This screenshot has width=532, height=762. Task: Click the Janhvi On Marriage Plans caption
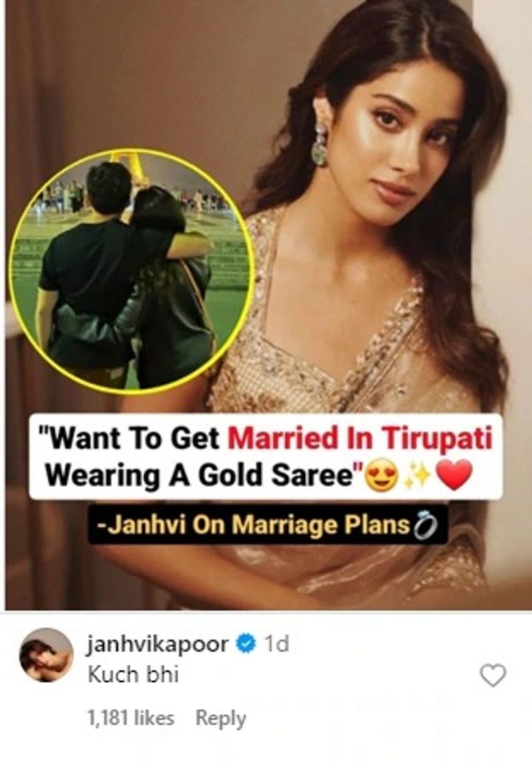click(253, 525)
